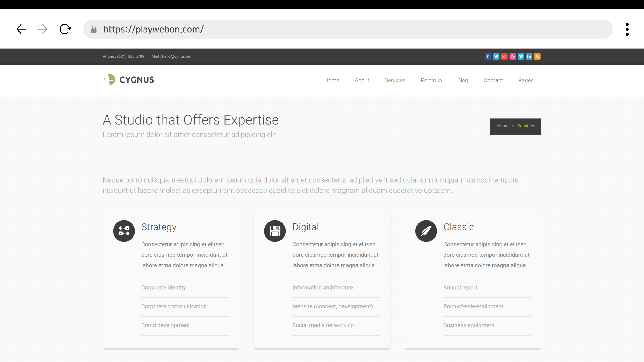Screen dimensions: 644x362
Task: Open the Dribbble social icon
Action: click(x=512, y=57)
